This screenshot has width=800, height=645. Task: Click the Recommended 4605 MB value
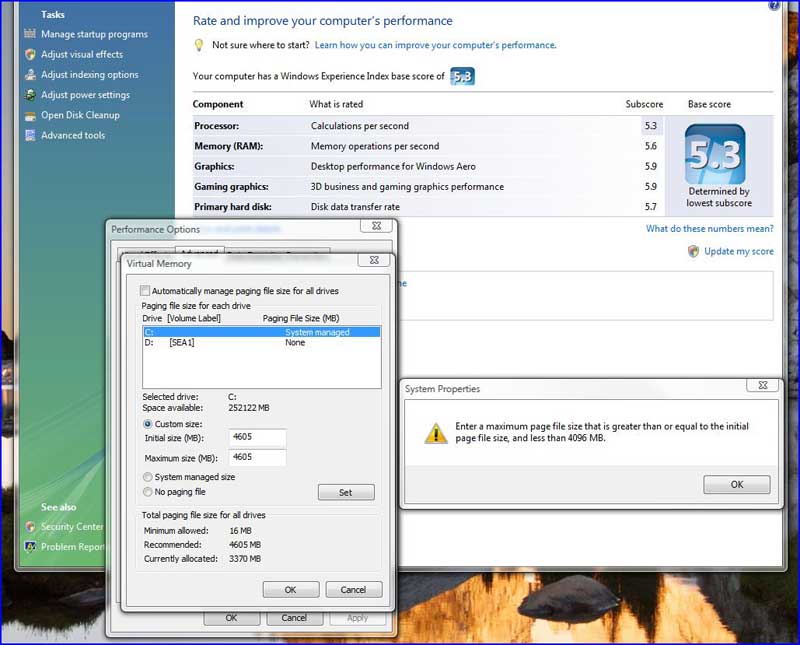pos(245,545)
